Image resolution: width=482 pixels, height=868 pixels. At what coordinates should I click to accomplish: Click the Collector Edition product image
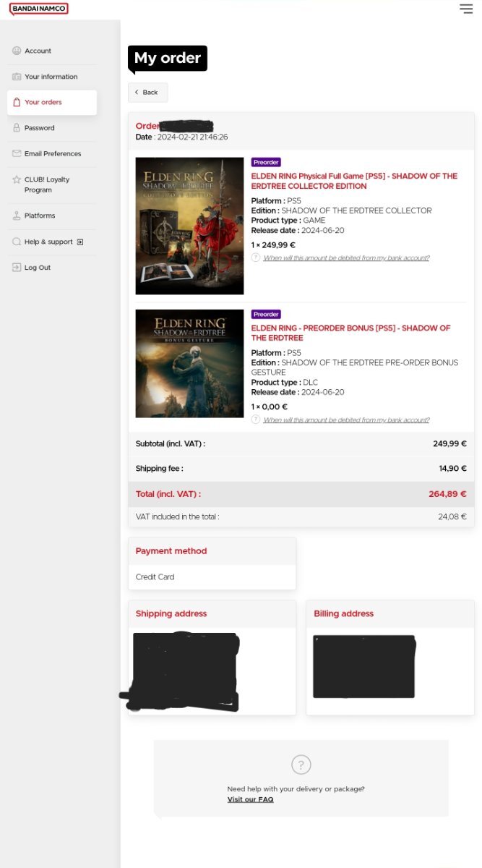click(x=189, y=226)
